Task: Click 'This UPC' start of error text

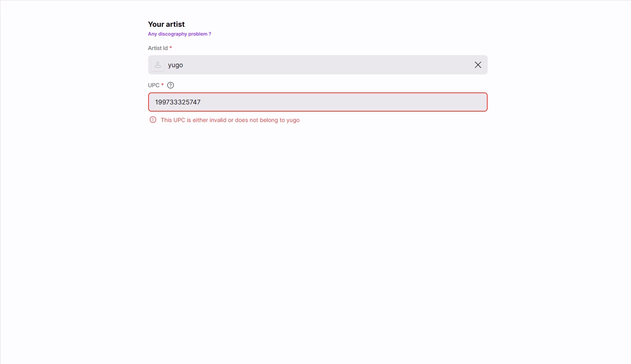Action: coord(173,120)
